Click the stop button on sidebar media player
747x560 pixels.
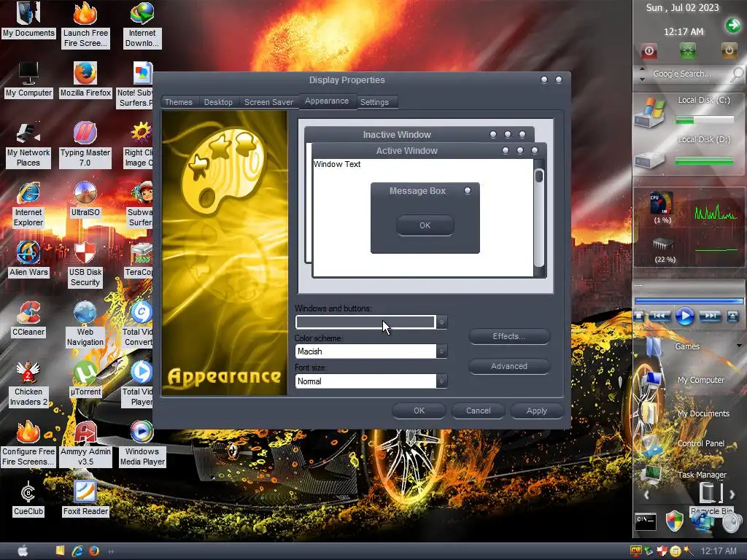[x=639, y=316]
